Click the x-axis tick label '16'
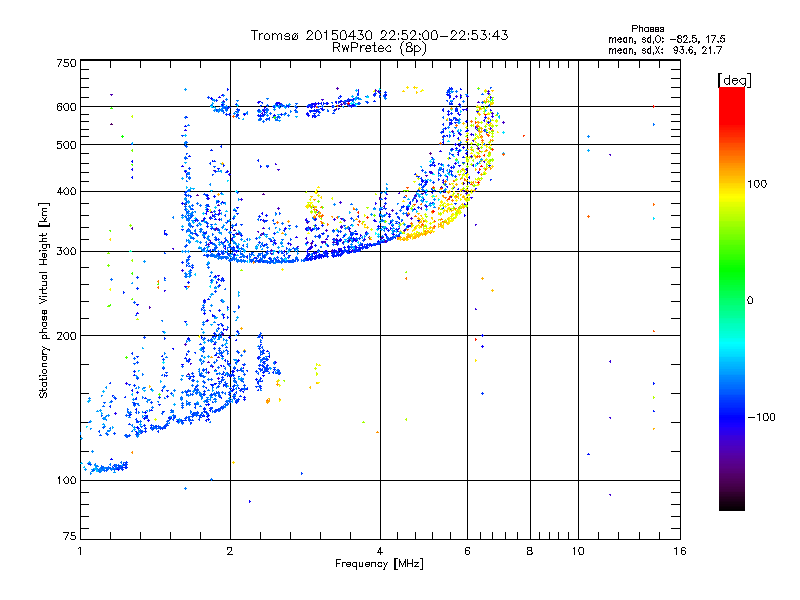 680,551
